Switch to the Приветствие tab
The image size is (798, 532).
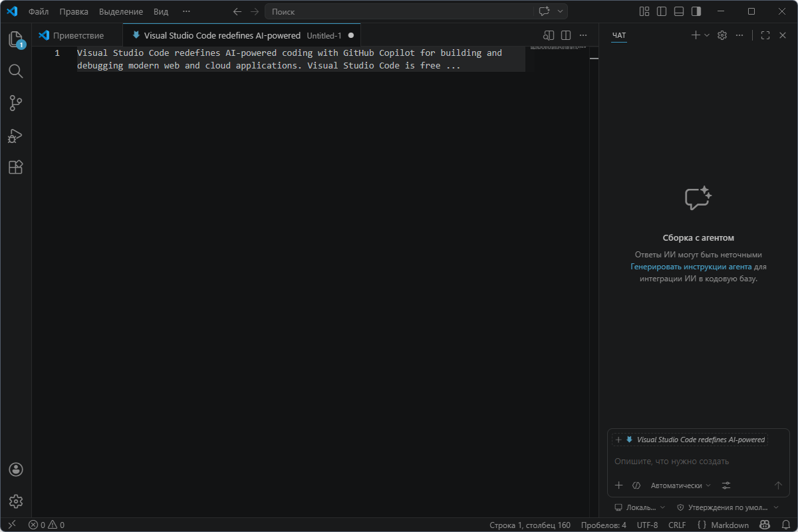pyautogui.click(x=78, y=35)
